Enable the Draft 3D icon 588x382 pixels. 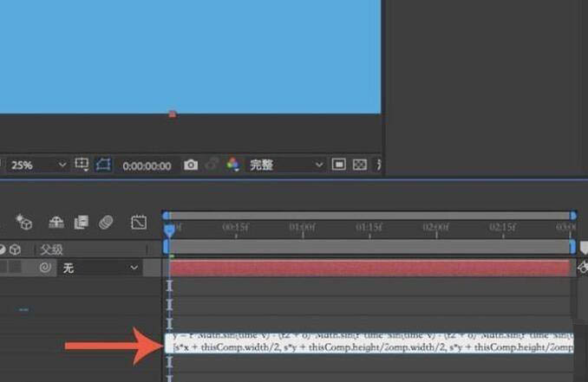(24, 222)
